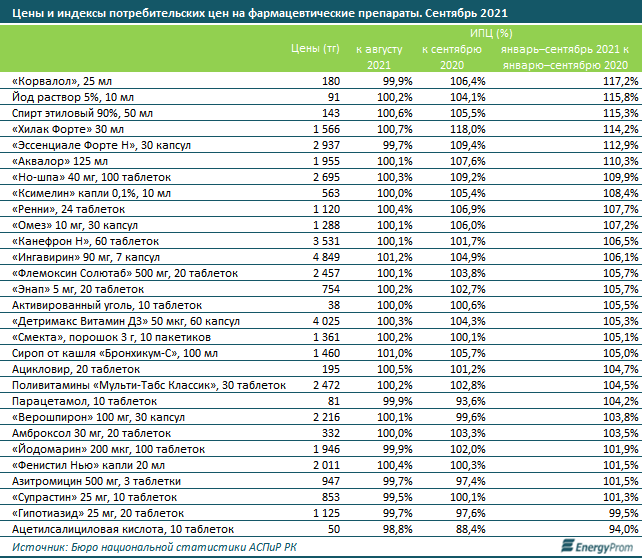Click the 'Цены (тг)' column header
Viewport: 642px width, 558px height.
tap(315, 49)
